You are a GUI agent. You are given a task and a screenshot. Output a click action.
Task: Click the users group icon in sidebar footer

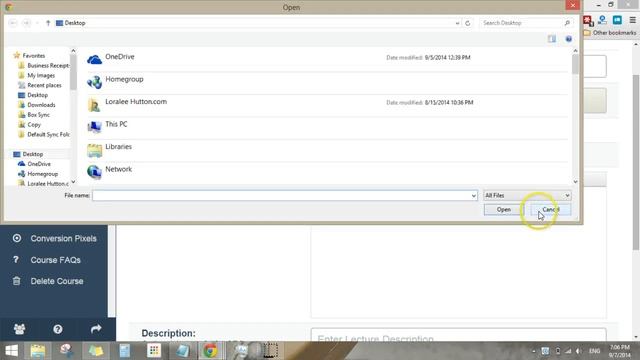tap(19, 329)
